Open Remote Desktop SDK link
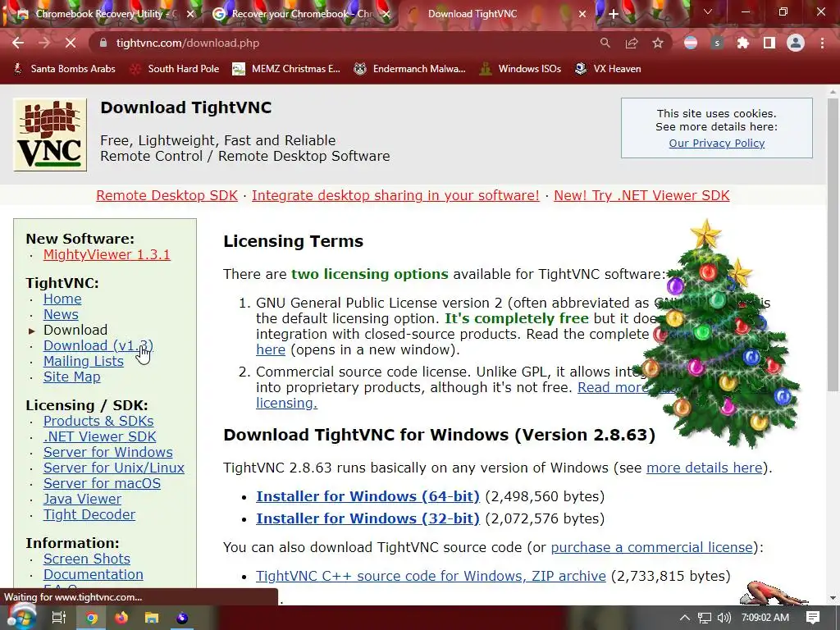840x630 pixels. (x=167, y=195)
